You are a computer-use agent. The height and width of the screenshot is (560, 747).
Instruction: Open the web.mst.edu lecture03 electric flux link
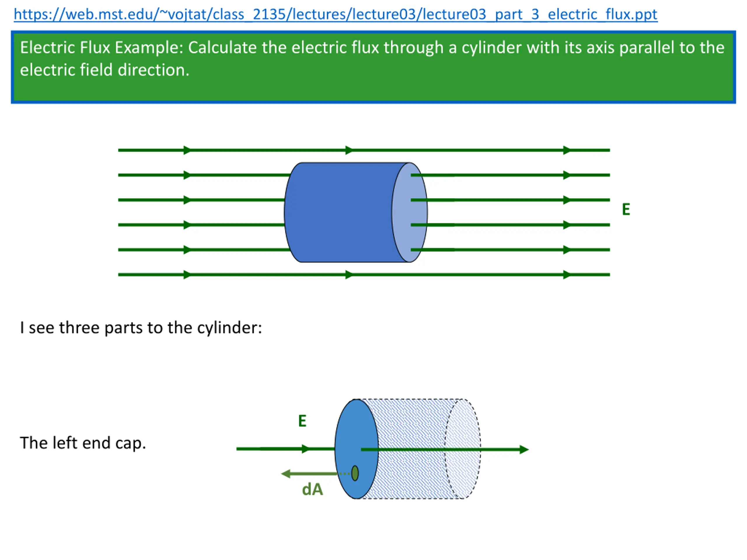[x=336, y=14]
